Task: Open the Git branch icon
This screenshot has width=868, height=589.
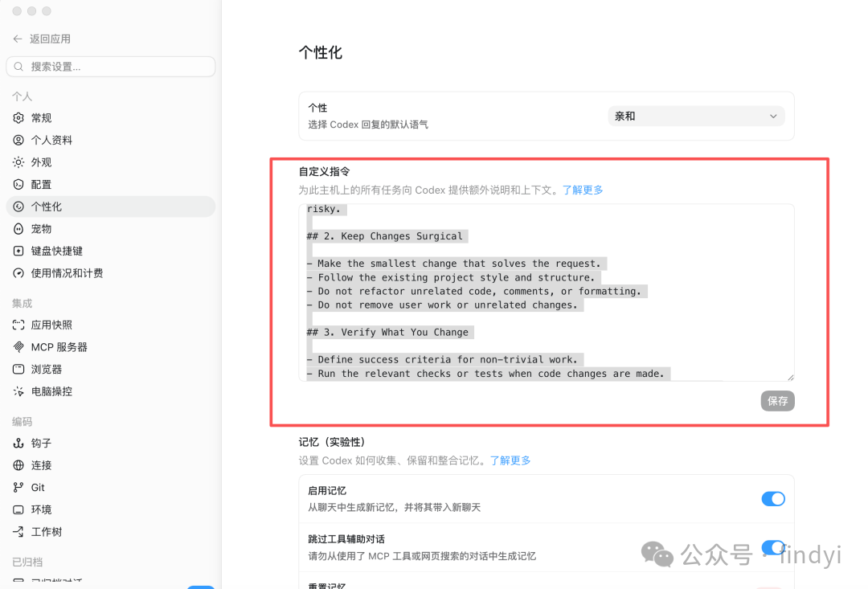Action: click(x=18, y=487)
